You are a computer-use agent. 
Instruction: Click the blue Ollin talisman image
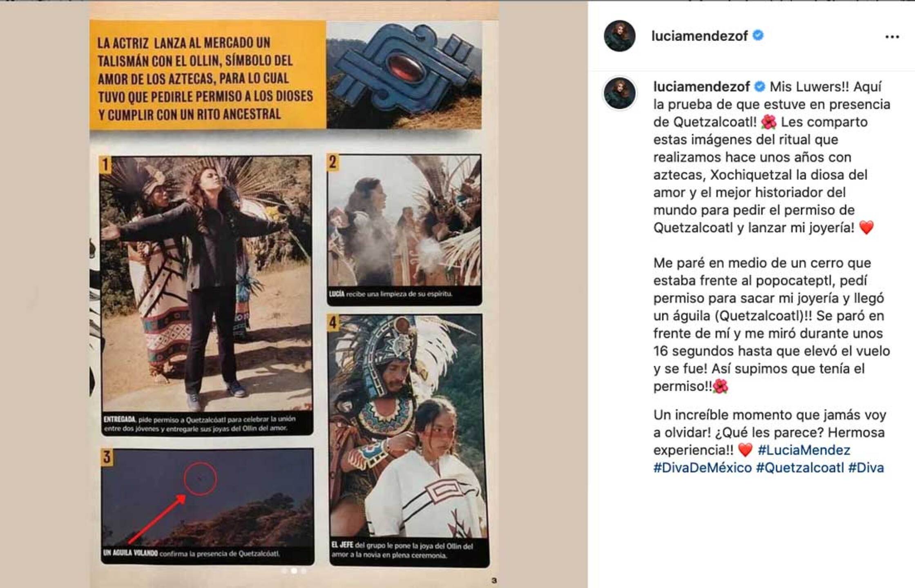coord(404,75)
